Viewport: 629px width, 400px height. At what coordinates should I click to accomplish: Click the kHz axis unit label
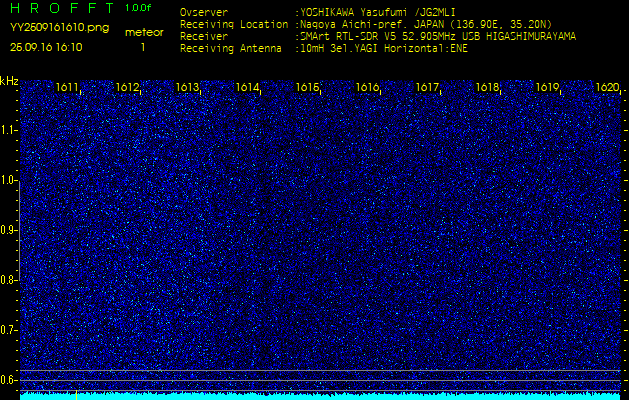point(9,81)
